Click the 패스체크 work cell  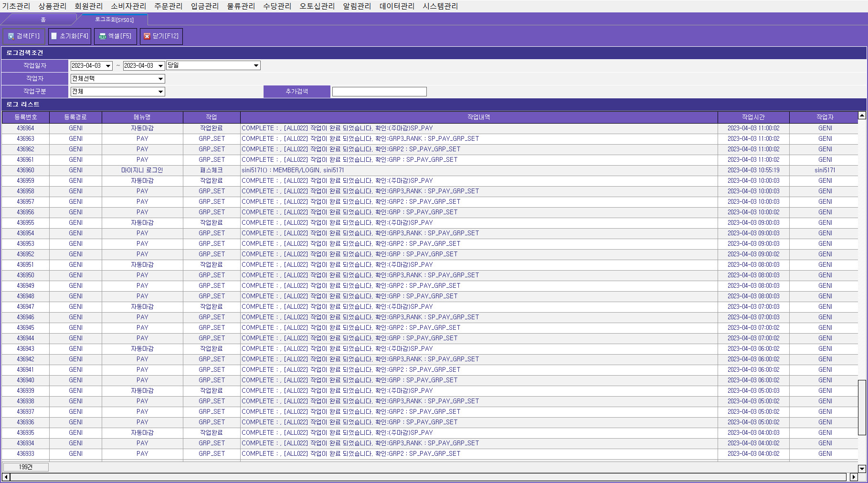coord(212,170)
